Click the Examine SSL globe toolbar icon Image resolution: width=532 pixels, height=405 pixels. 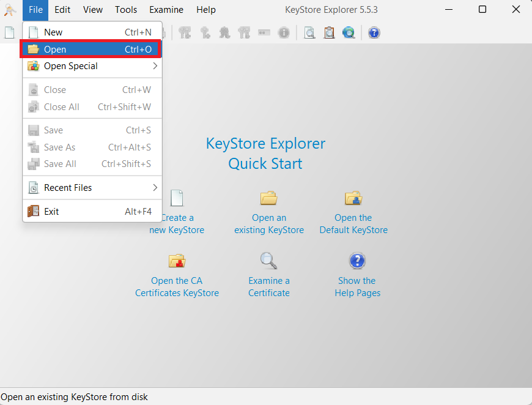coord(349,32)
